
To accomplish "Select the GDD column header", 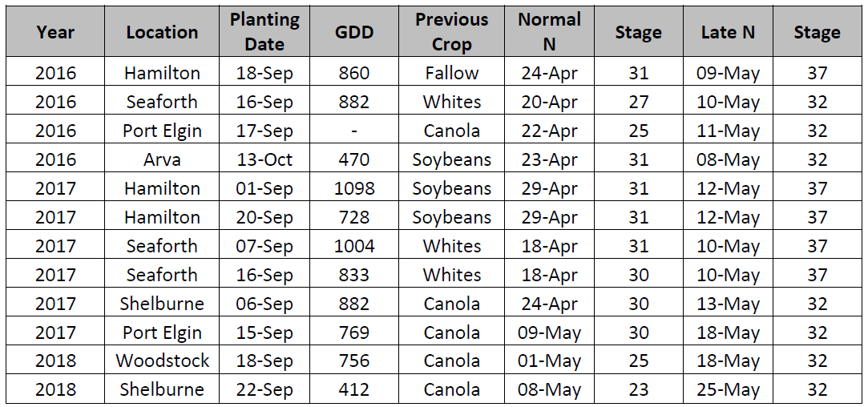I will point(353,33).
